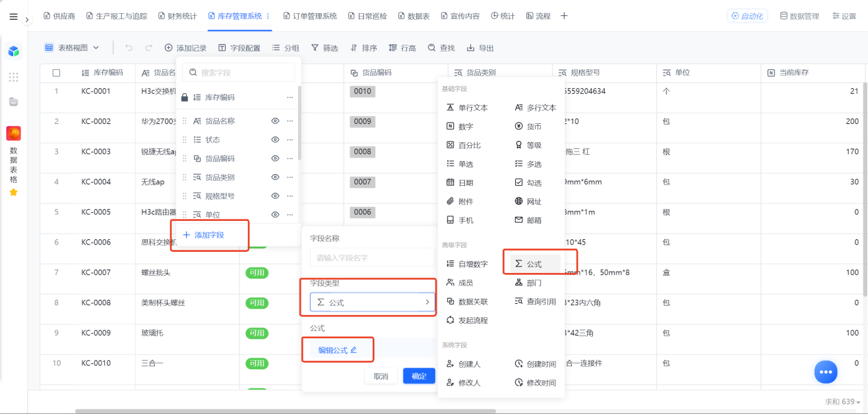Choose the 数字 field type

460,127
